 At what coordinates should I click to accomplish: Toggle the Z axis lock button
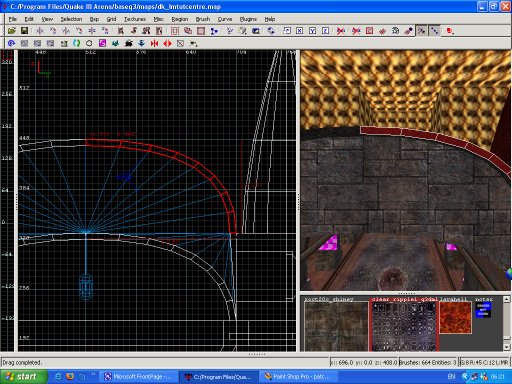coord(325,31)
